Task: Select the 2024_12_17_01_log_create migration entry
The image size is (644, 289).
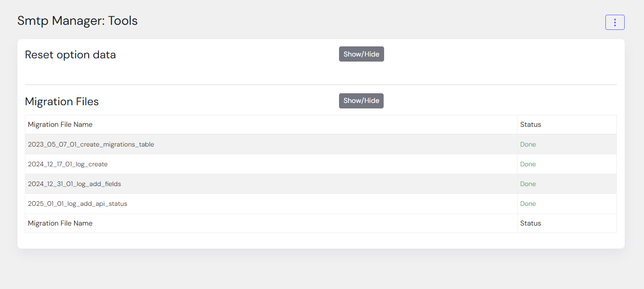Action: 68,164
